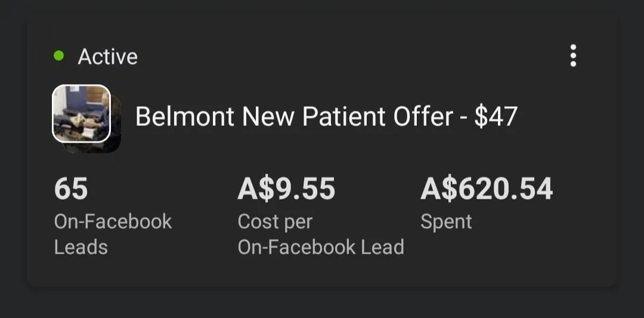This screenshot has width=644, height=318.
Task: Select the A$620.54 spent amount
Action: pyautogui.click(x=487, y=189)
